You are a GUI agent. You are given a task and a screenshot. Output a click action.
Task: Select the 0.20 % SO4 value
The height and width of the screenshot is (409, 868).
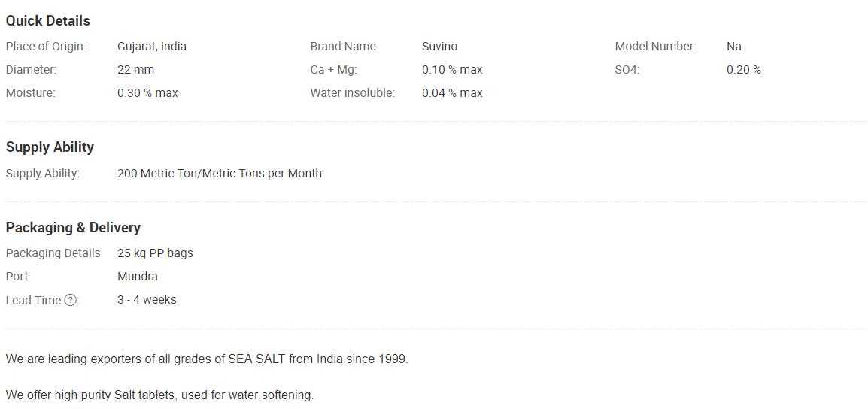(x=743, y=70)
